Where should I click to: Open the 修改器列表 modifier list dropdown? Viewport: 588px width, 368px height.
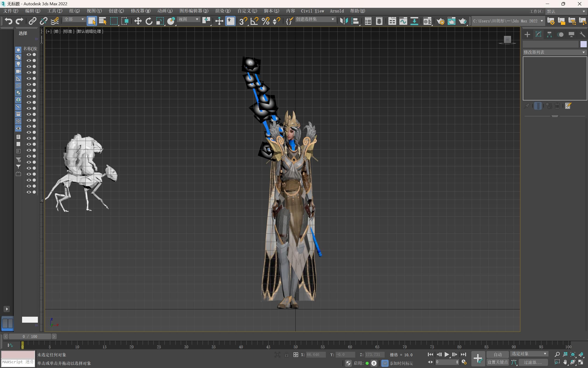[555, 52]
